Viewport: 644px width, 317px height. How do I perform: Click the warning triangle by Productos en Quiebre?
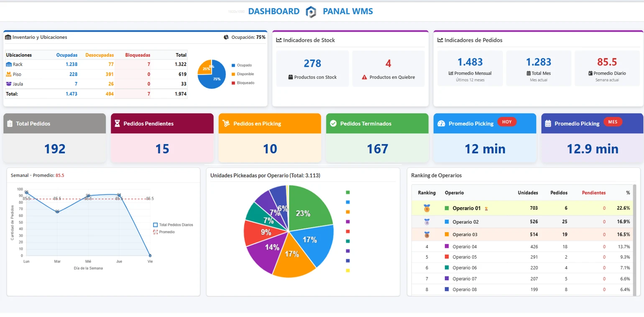click(364, 77)
